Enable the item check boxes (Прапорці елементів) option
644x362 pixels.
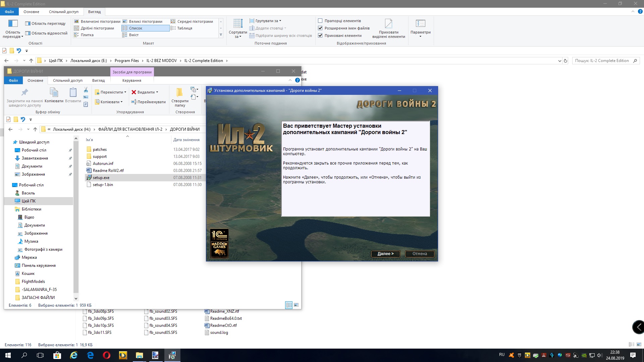click(x=320, y=21)
